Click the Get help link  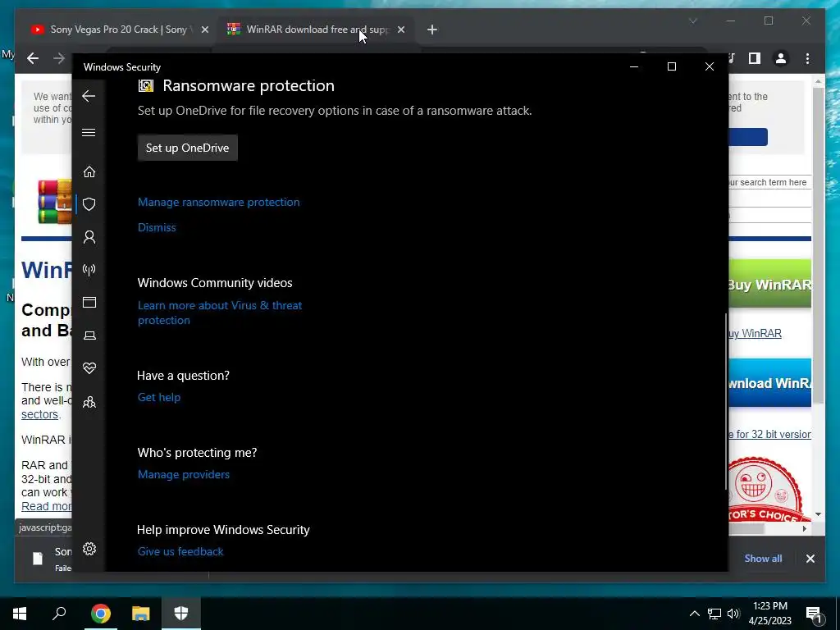click(x=159, y=397)
